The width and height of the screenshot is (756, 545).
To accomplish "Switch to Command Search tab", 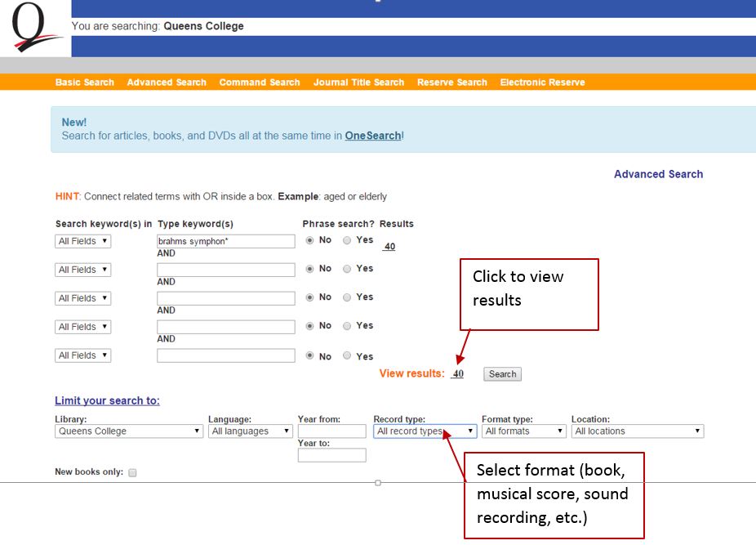I will click(260, 83).
